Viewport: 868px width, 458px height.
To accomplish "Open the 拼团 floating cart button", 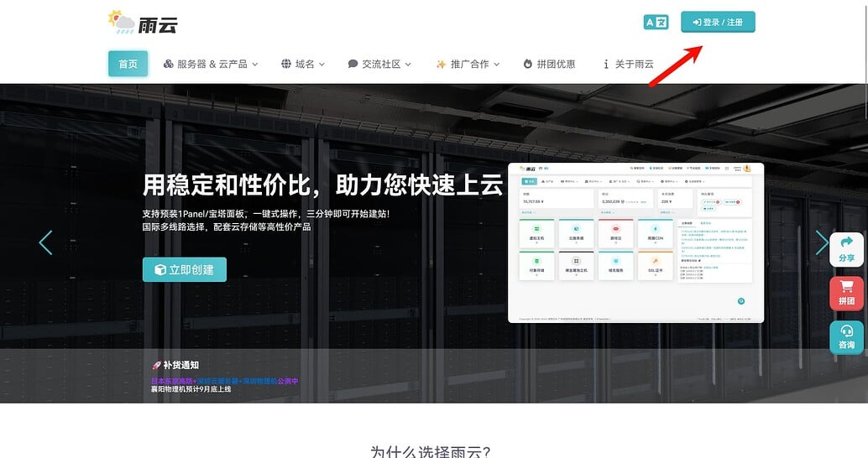I will 846,293.
